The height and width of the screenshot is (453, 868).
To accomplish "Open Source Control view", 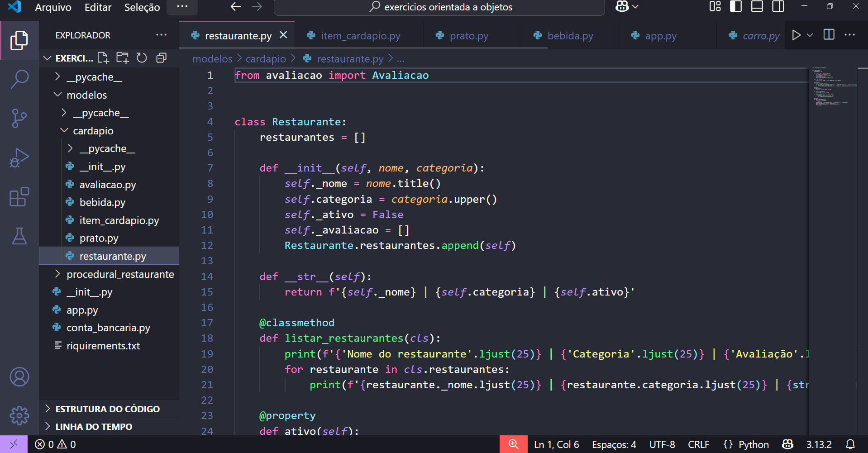I will click(x=19, y=119).
